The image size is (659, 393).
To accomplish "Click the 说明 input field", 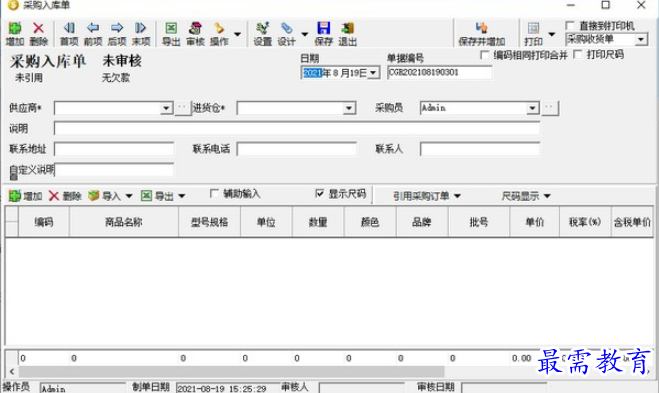I will tap(297, 128).
